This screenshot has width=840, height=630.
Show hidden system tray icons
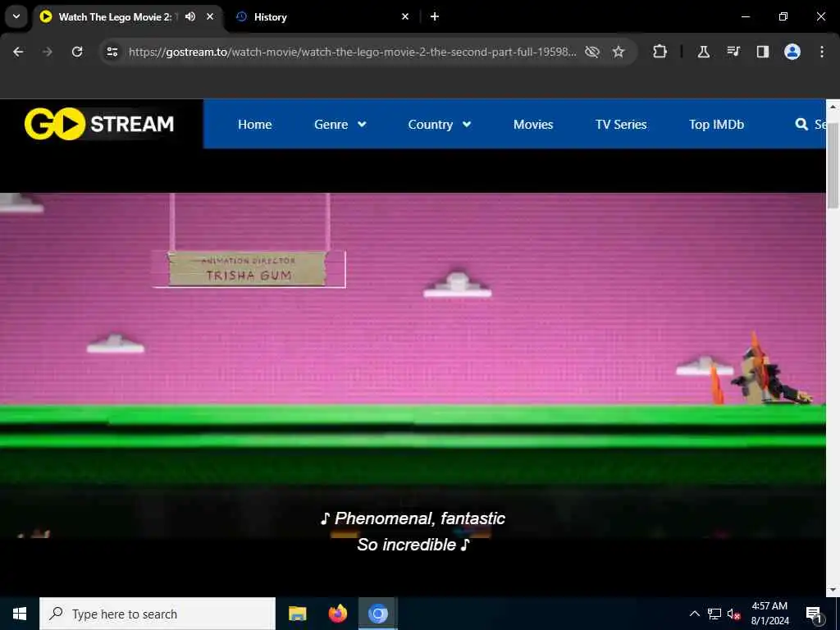click(x=694, y=614)
